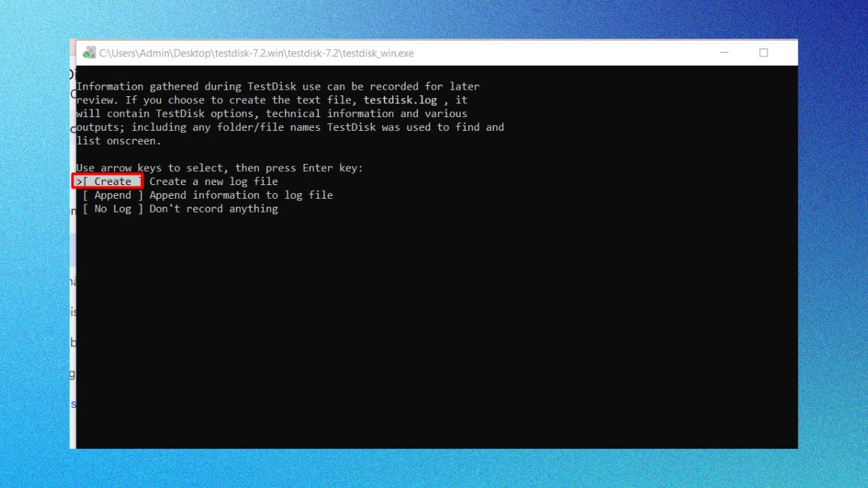Viewport: 868px width, 488px height.
Task: Select the Append log option
Action: coord(113,195)
